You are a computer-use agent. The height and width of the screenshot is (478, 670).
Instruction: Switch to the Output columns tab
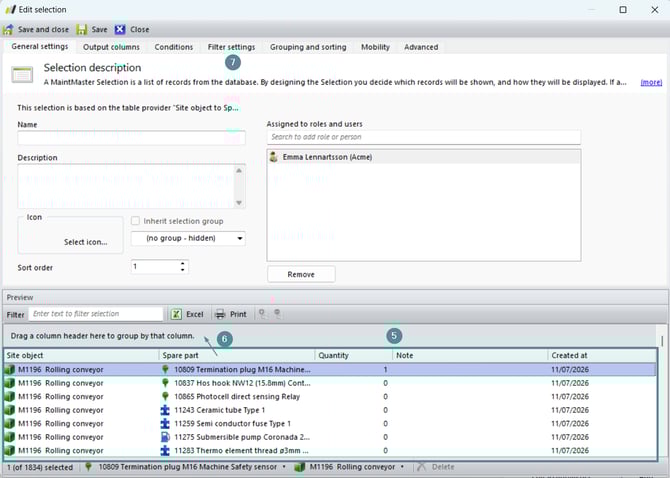point(111,47)
